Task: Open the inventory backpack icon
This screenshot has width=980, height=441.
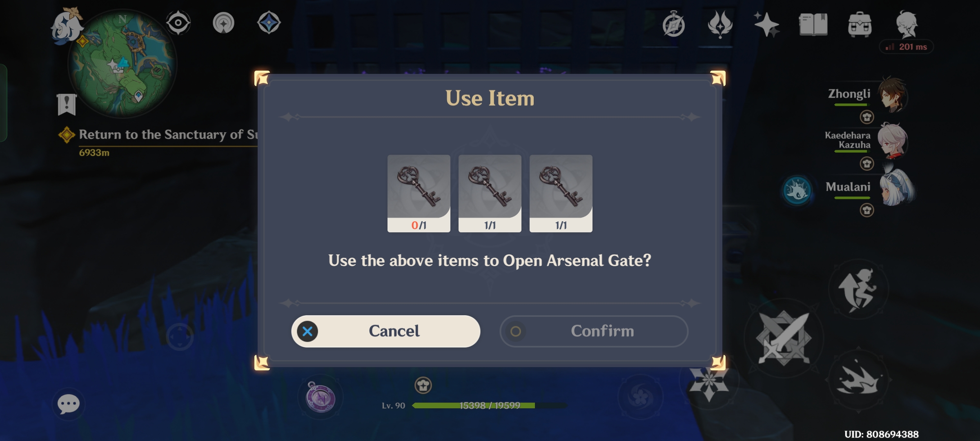Action: (860, 24)
